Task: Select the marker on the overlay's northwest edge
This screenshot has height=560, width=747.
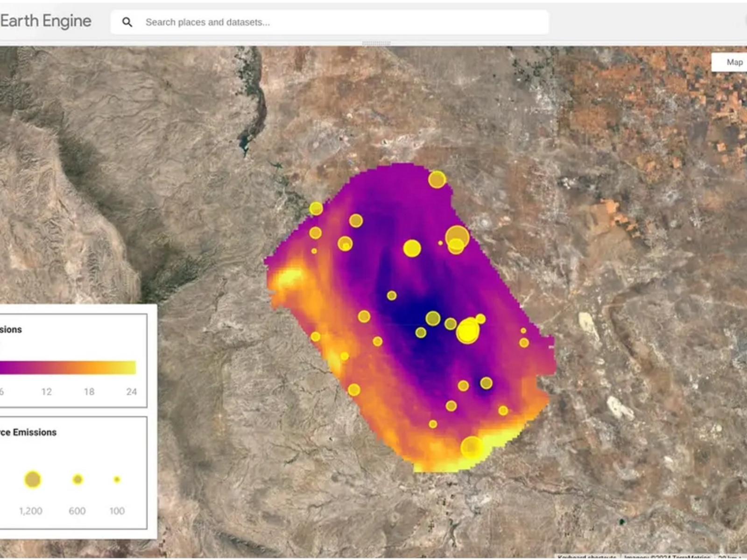Action: 316,208
